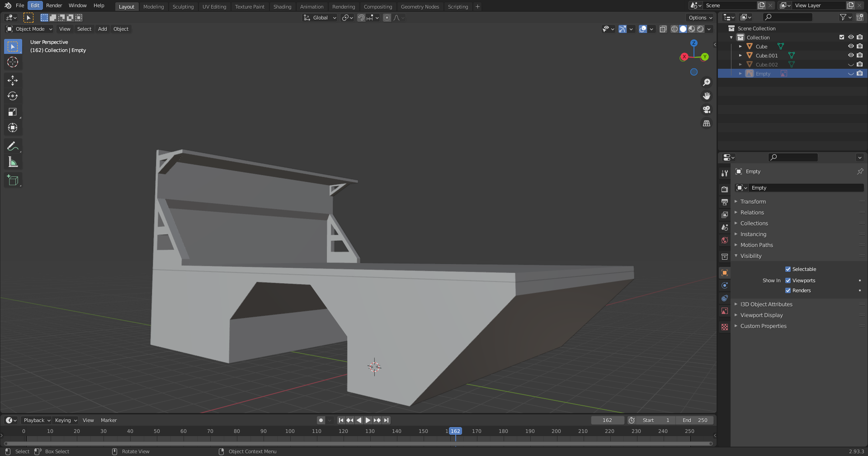Image resolution: width=868 pixels, height=456 pixels.
Task: Select the Cursor tool in the toolbar
Action: (13, 62)
